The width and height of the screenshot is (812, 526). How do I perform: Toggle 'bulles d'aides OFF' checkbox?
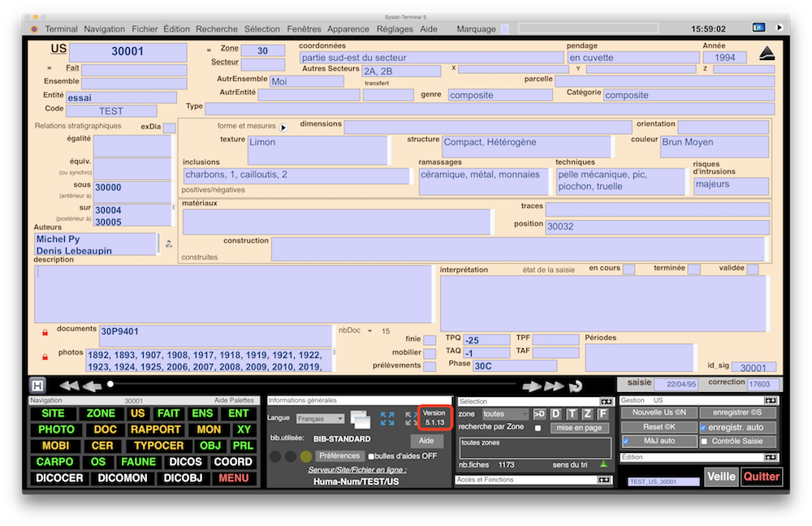pyautogui.click(x=371, y=457)
